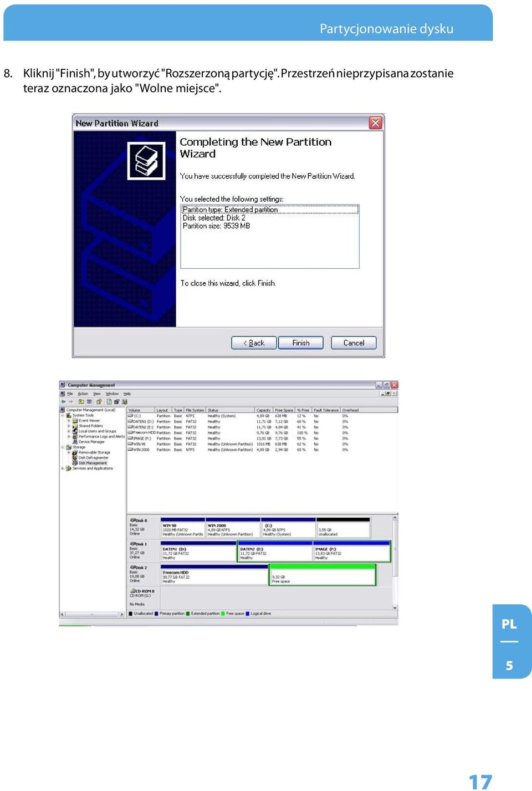Screen dimensions: 532x791
Task: Sort by the File System column header
Action: pos(195,410)
